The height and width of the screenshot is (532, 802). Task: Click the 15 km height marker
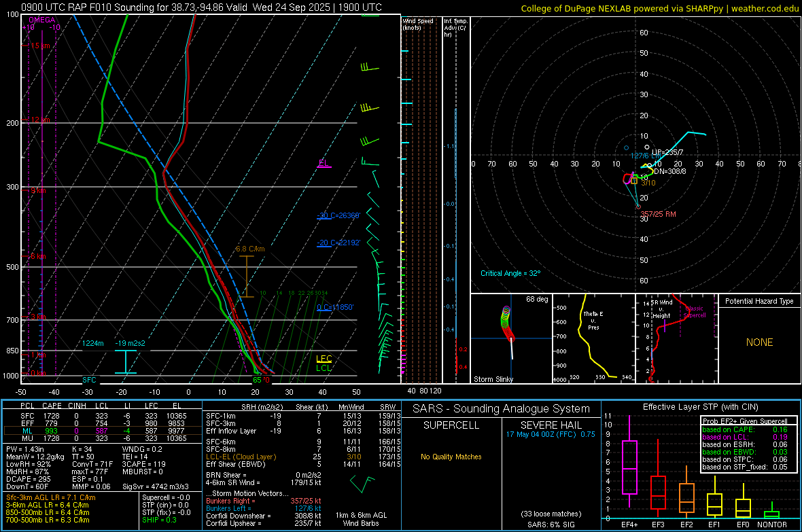click(x=40, y=46)
